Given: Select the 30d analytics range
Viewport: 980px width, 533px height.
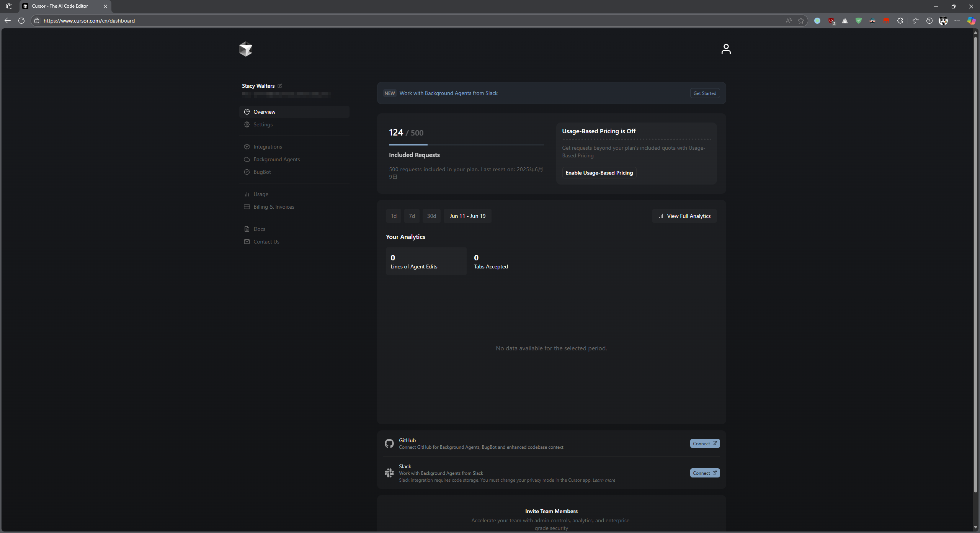Looking at the screenshot, I should pos(431,216).
